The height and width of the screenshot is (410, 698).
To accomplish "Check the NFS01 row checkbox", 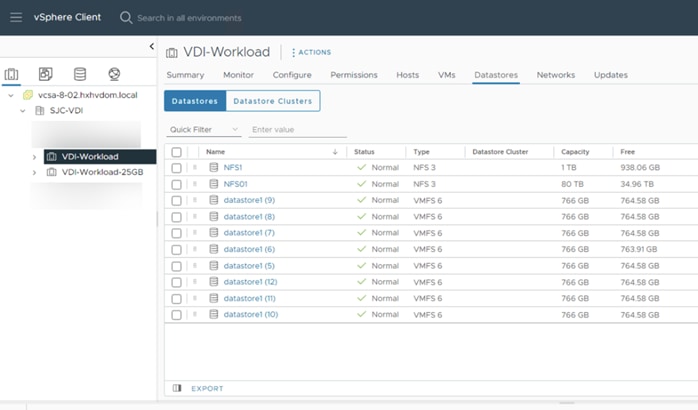I will click(176, 184).
